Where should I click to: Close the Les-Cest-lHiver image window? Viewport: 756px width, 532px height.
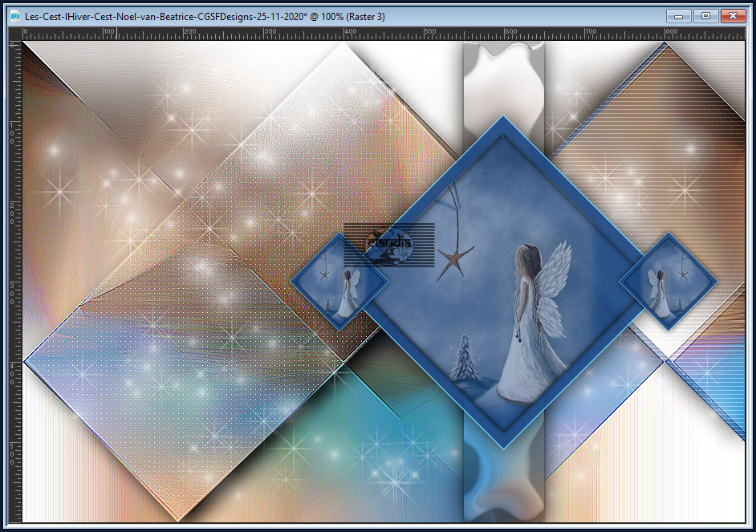pyautogui.click(x=734, y=16)
